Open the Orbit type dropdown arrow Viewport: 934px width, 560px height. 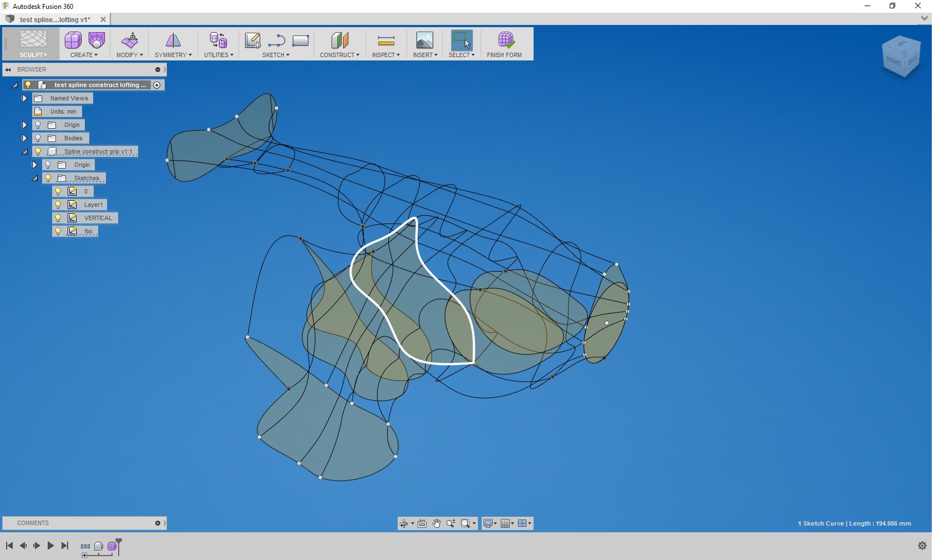[412, 523]
